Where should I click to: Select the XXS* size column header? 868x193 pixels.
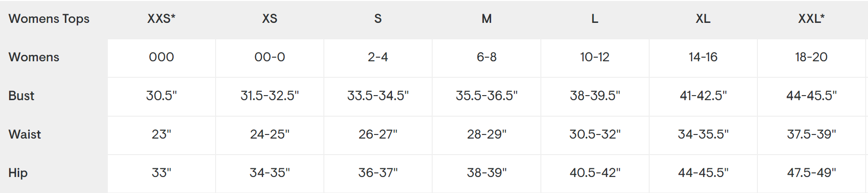pos(161,19)
